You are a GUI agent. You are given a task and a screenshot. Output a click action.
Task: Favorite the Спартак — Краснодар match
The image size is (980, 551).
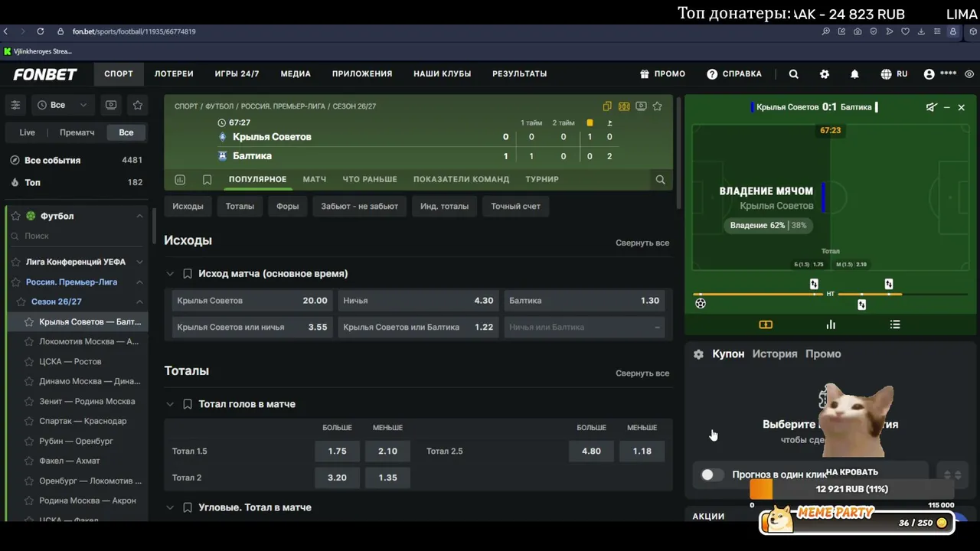tap(29, 422)
